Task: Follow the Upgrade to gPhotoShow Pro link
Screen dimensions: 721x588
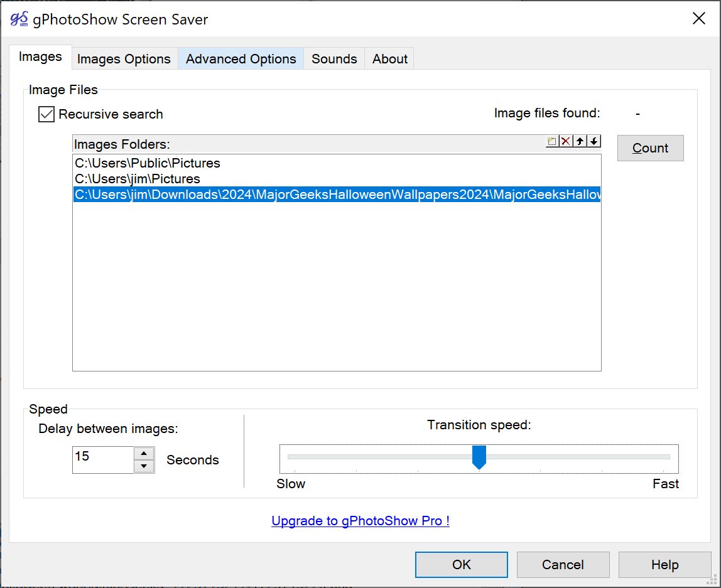Action: tap(360, 521)
